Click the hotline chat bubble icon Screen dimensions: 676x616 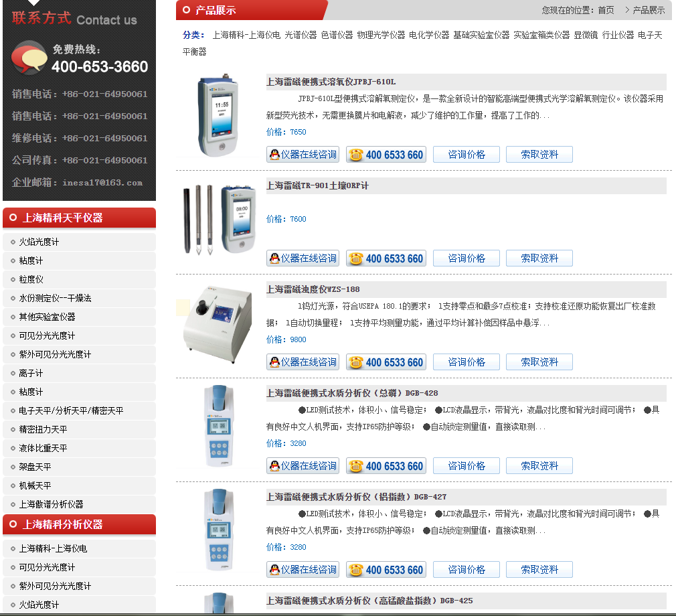coord(29,58)
